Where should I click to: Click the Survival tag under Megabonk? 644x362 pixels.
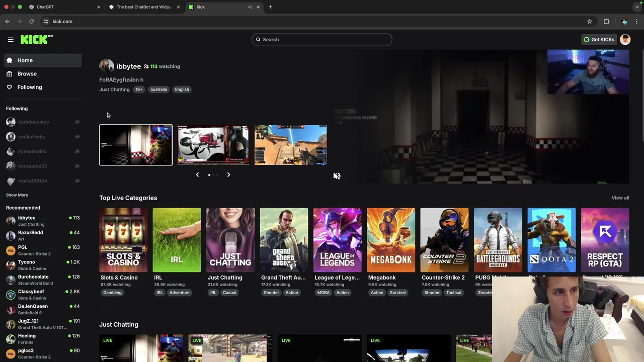397,293
